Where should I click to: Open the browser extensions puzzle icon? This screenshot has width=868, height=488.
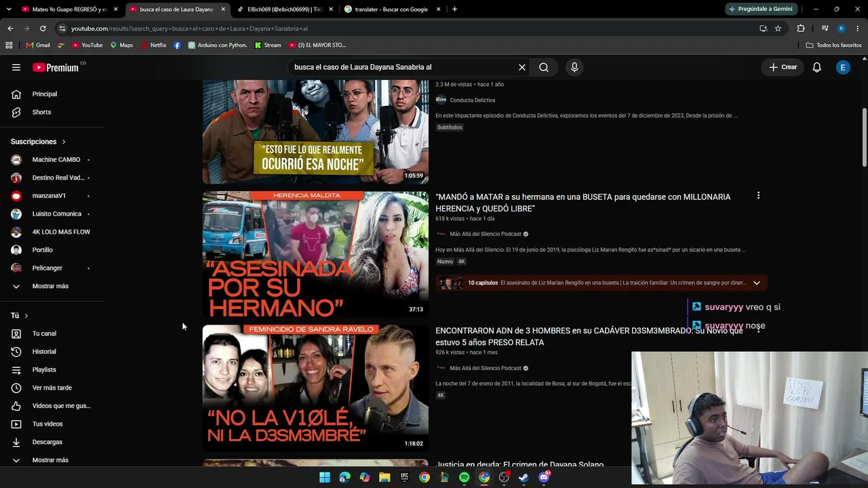[x=801, y=28]
